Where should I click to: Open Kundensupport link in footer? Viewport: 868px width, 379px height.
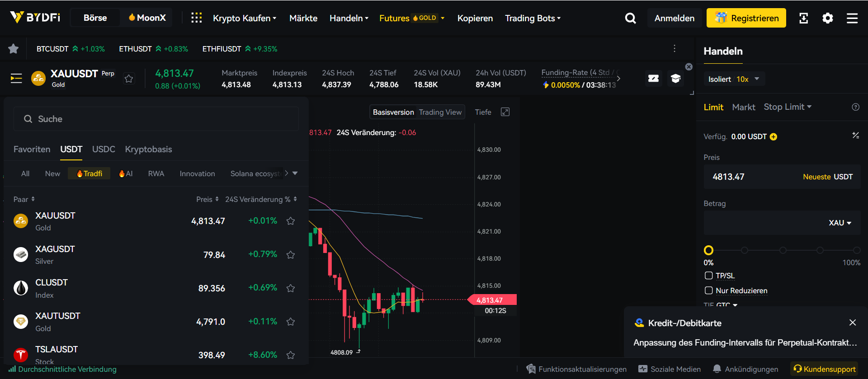tap(824, 369)
